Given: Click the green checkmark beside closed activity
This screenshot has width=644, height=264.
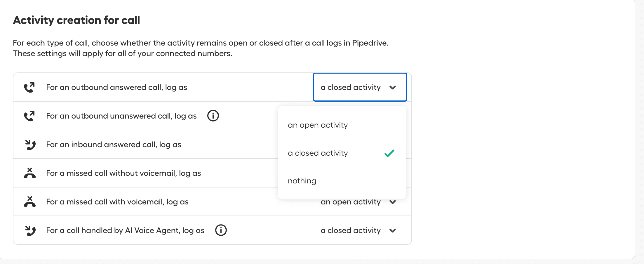Looking at the screenshot, I should coord(389,153).
